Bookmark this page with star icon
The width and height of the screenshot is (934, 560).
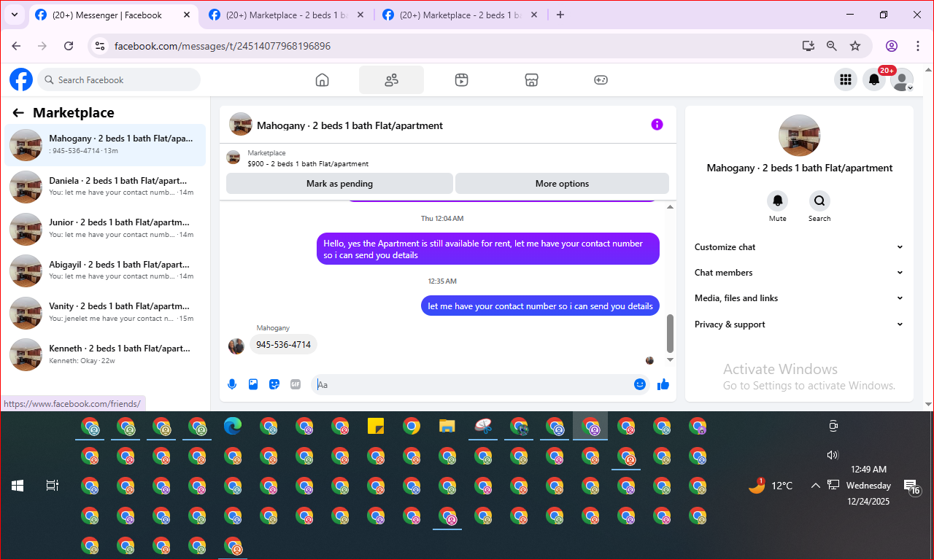click(855, 46)
